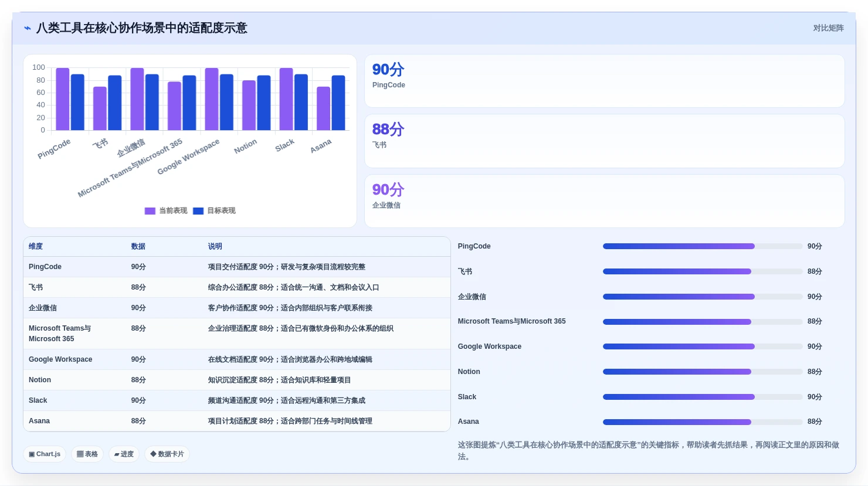Click the Asana progress bar
The image size is (868, 486).
703,422
